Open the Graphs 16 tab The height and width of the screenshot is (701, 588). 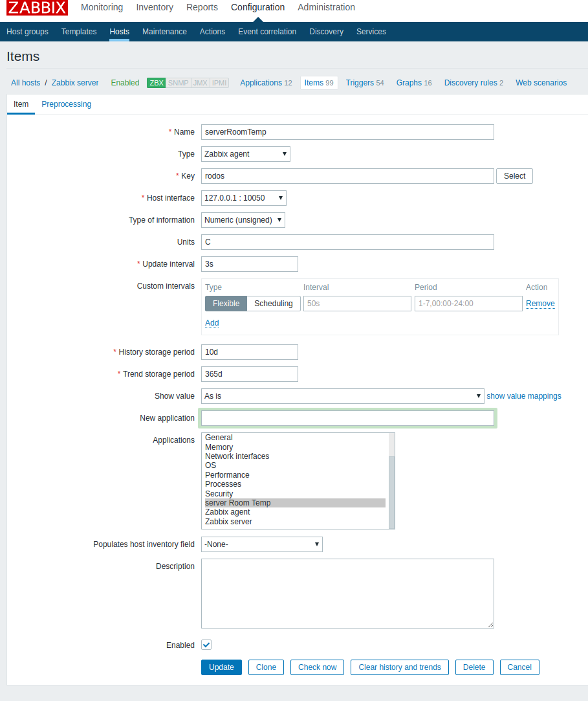pos(414,83)
